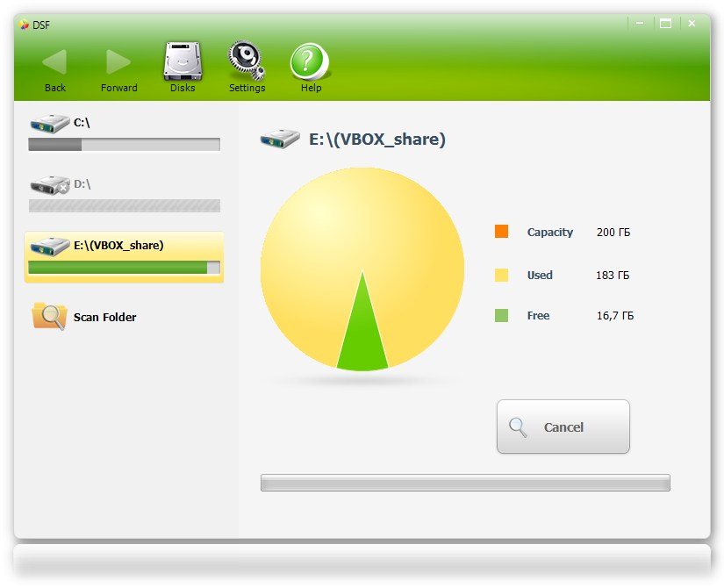Click the Forward arrow icon
This screenshot has height=588, width=724.
[118, 62]
